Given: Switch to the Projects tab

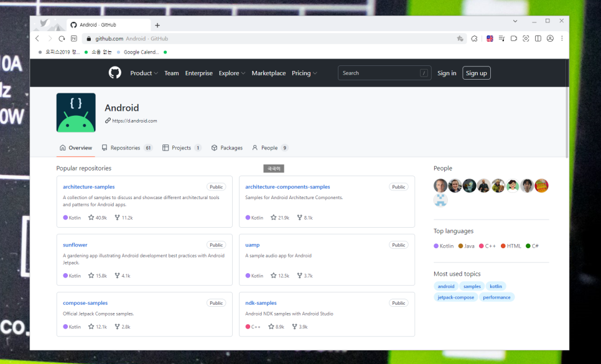Looking at the screenshot, I should coord(182,148).
